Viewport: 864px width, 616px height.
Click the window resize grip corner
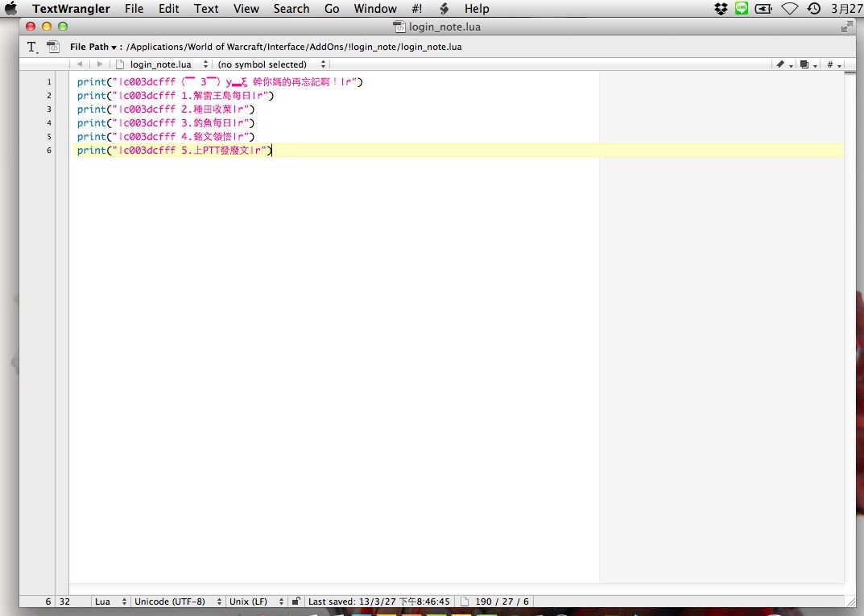tap(851, 602)
